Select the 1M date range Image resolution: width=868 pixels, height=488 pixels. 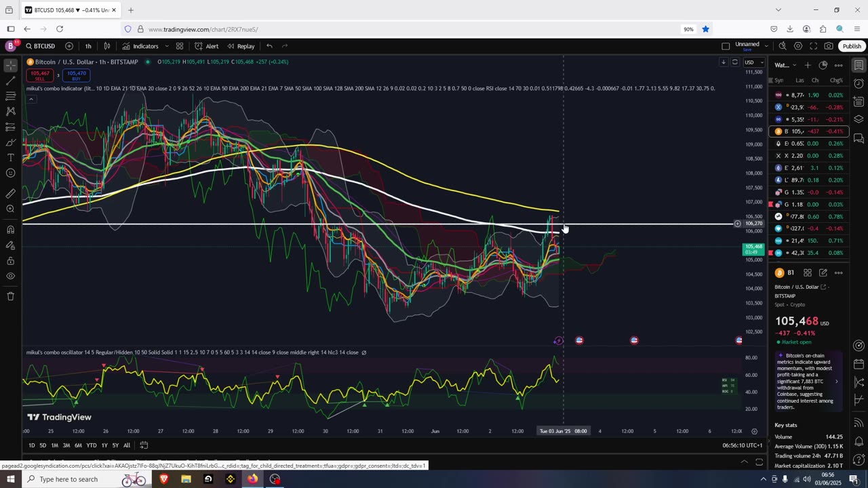point(55,445)
